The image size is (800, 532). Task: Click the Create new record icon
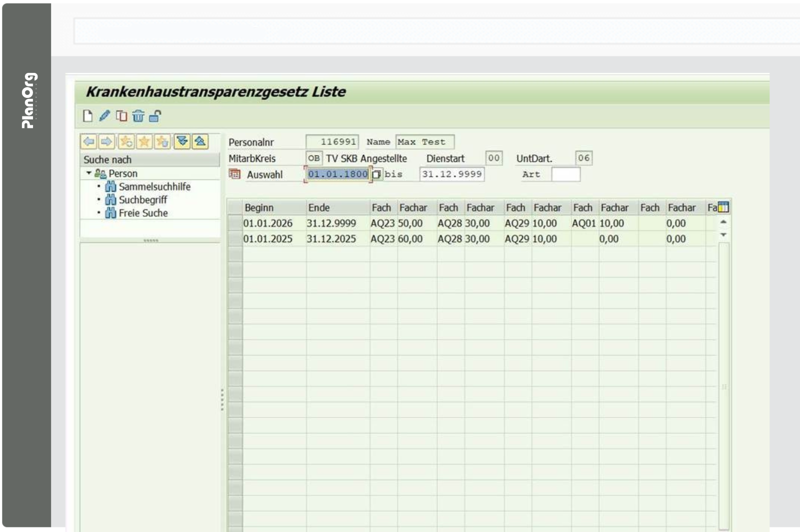tap(87, 116)
